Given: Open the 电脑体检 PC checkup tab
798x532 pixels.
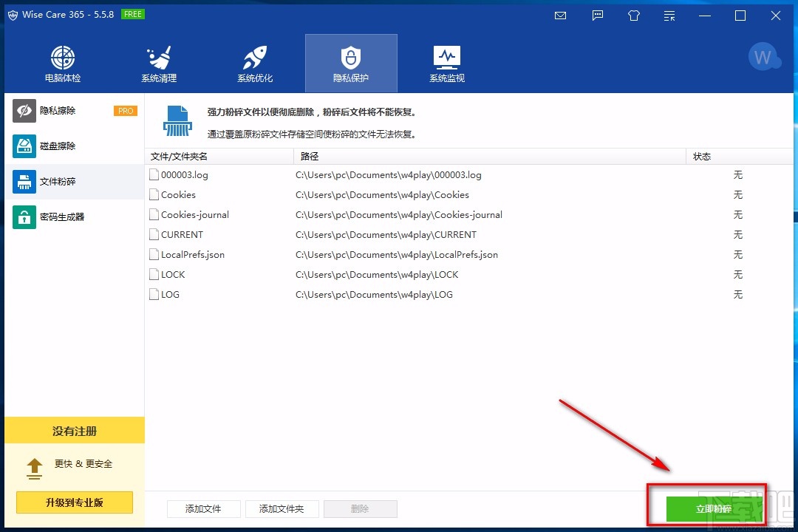Looking at the screenshot, I should pos(63,63).
